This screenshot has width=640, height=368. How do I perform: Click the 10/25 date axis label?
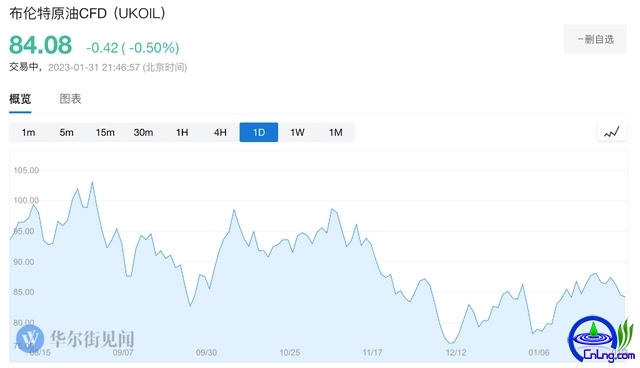coord(289,352)
